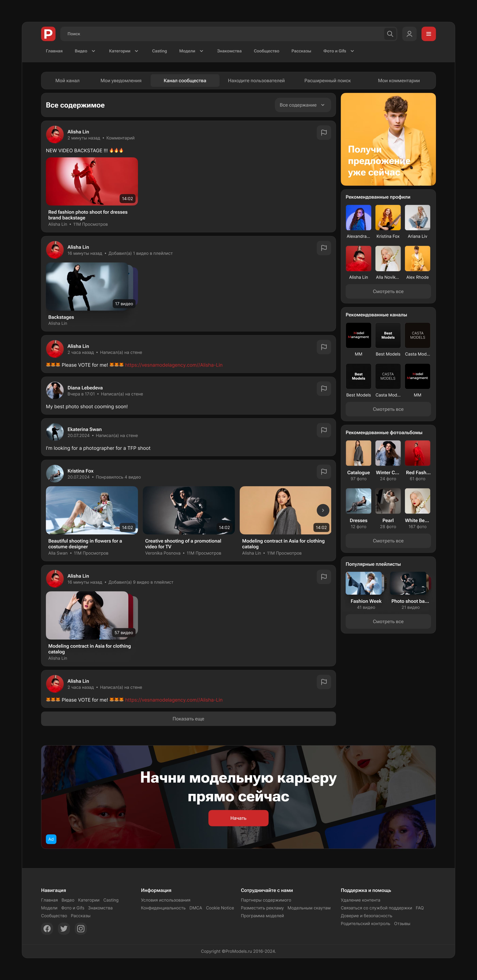The width and height of the screenshot is (477, 980).
Task: Open Знакомства in the top navigation
Action: pyautogui.click(x=229, y=51)
